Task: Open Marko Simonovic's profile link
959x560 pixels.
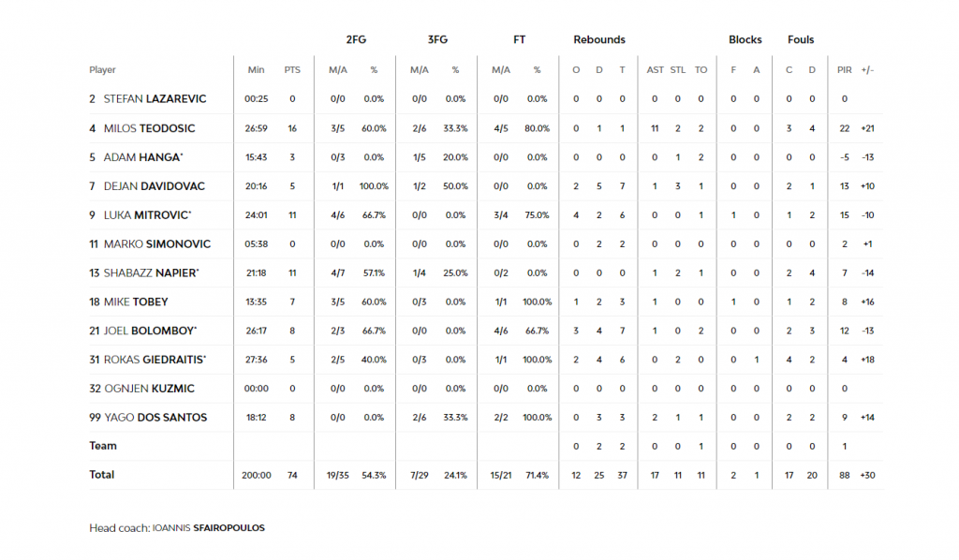Action: 157,243
